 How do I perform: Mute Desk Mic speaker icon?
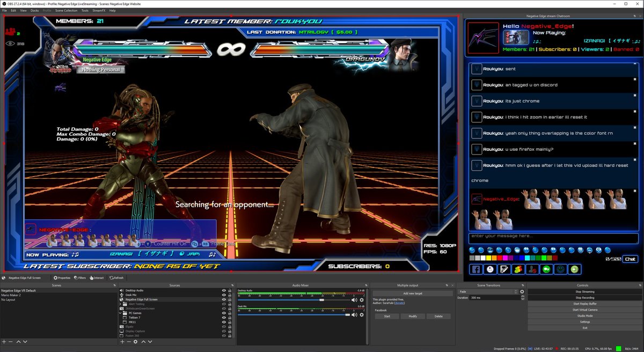click(x=355, y=315)
